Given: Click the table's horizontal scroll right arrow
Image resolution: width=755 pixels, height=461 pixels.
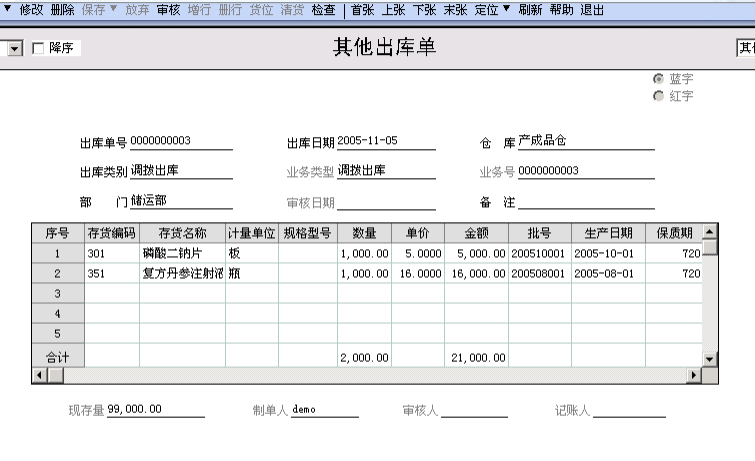Looking at the screenshot, I should pyautogui.click(x=693, y=375).
